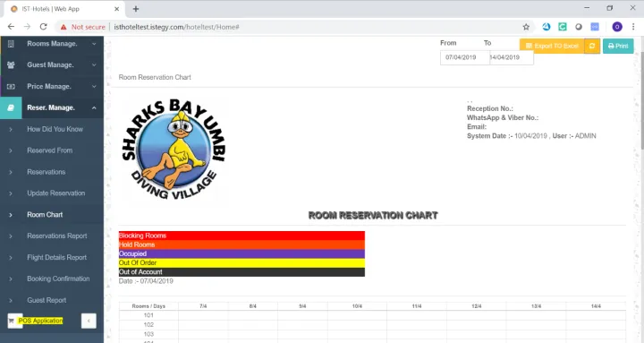Click Export TO Excel button
644x343 pixels.
coord(552,46)
